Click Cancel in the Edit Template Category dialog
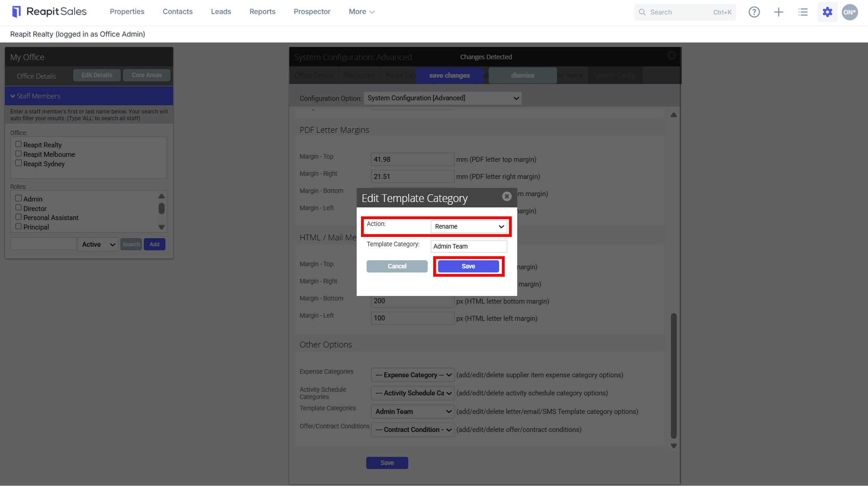 click(x=397, y=266)
